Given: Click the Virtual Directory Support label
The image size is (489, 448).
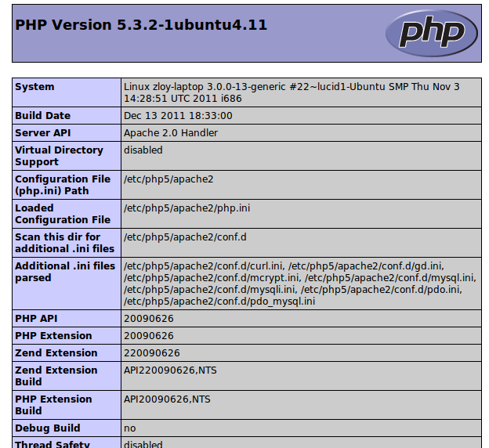Looking at the screenshot, I should click(59, 156).
